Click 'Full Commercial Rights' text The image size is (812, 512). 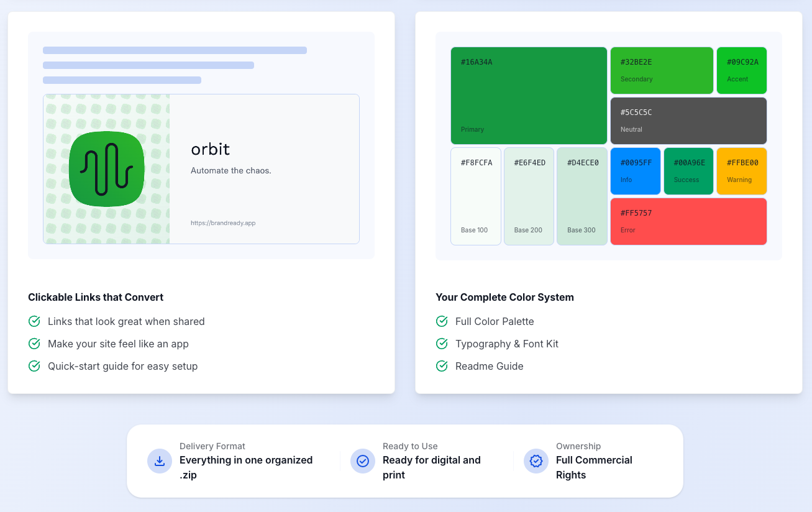pyautogui.click(x=594, y=467)
